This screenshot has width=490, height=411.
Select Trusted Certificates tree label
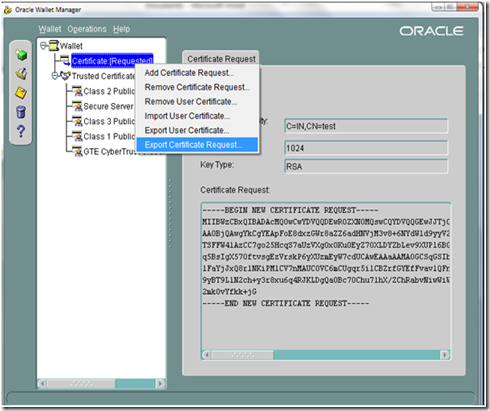pyautogui.click(x=103, y=76)
